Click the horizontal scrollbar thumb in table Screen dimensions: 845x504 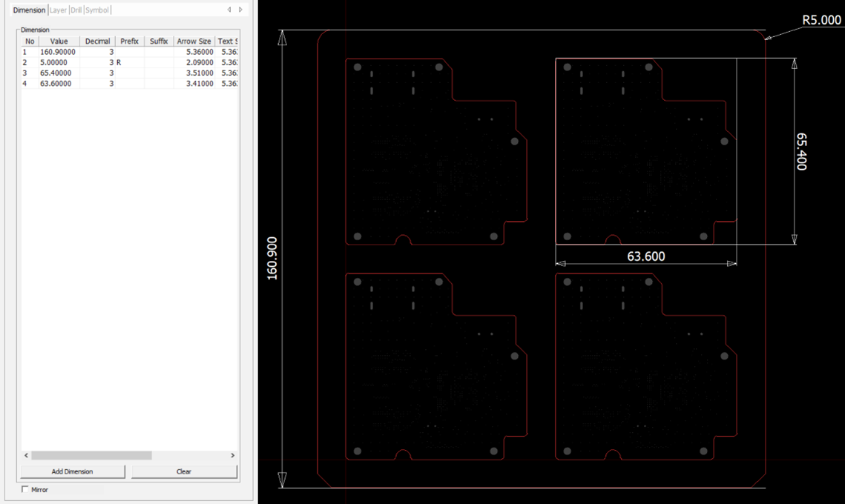pos(91,455)
